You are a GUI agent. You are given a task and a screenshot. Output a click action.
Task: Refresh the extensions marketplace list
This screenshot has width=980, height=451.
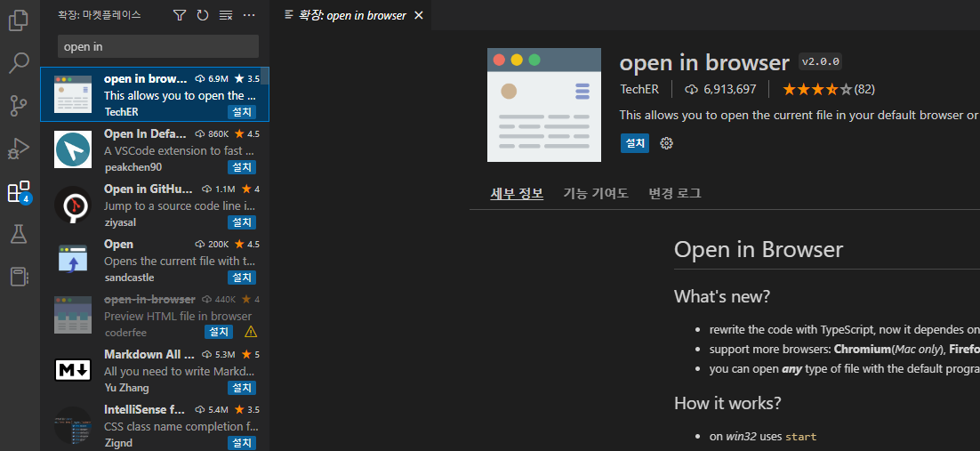pyautogui.click(x=203, y=15)
